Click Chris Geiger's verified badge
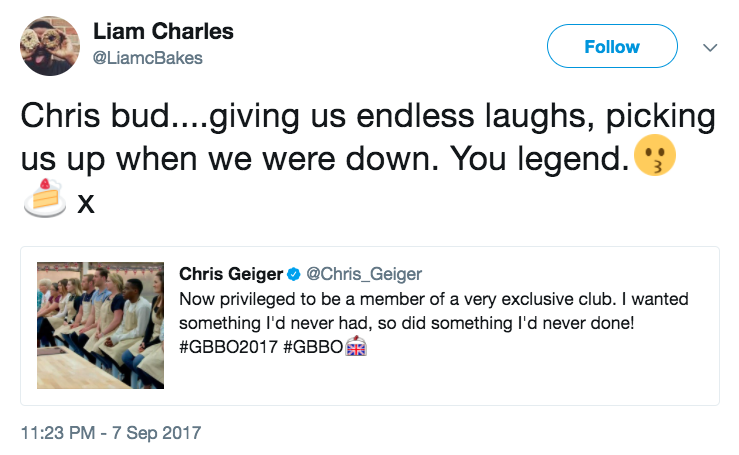This screenshot has height=455, width=739. click(294, 274)
